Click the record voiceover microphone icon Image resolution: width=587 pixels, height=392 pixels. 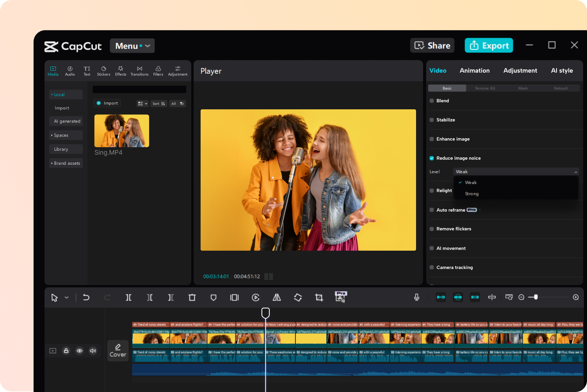pos(416,297)
